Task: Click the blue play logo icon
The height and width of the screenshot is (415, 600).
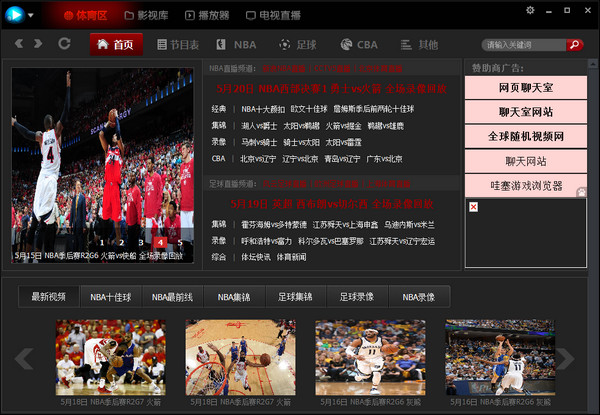Action: [15, 15]
